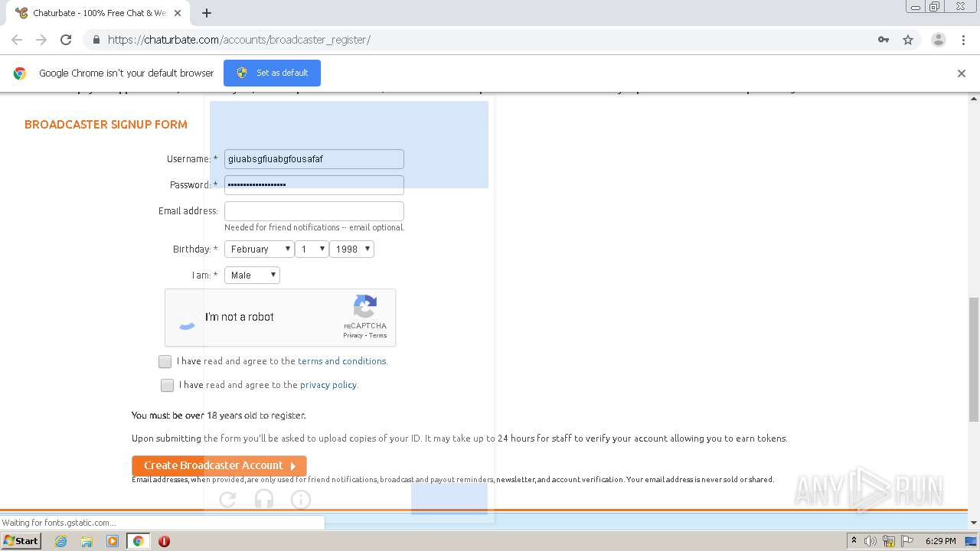Open a new tab with the plus button

[x=207, y=13]
